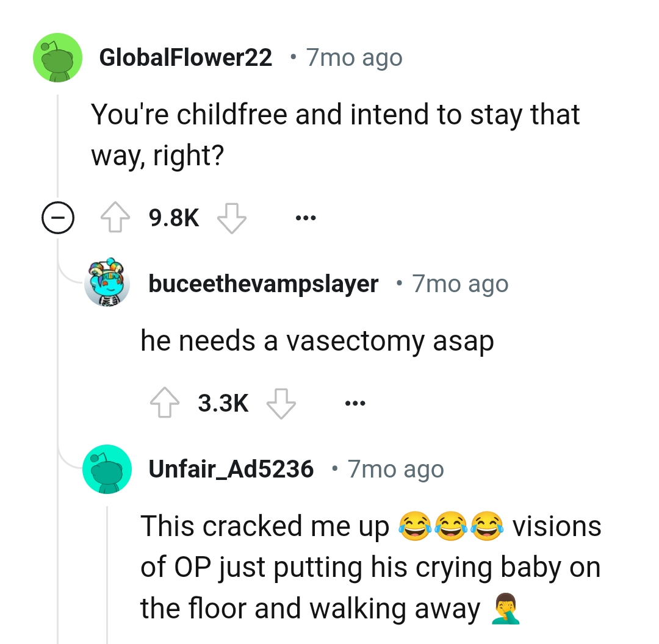Viewport: 659px width, 644px height.
Task: Open the options menu on buceethevampslayer's comment
Action: [x=355, y=402]
